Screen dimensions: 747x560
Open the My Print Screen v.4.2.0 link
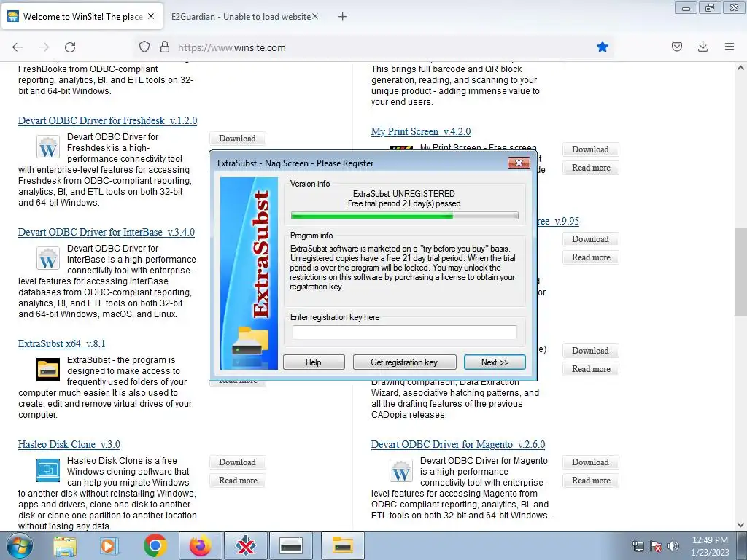[x=421, y=131]
